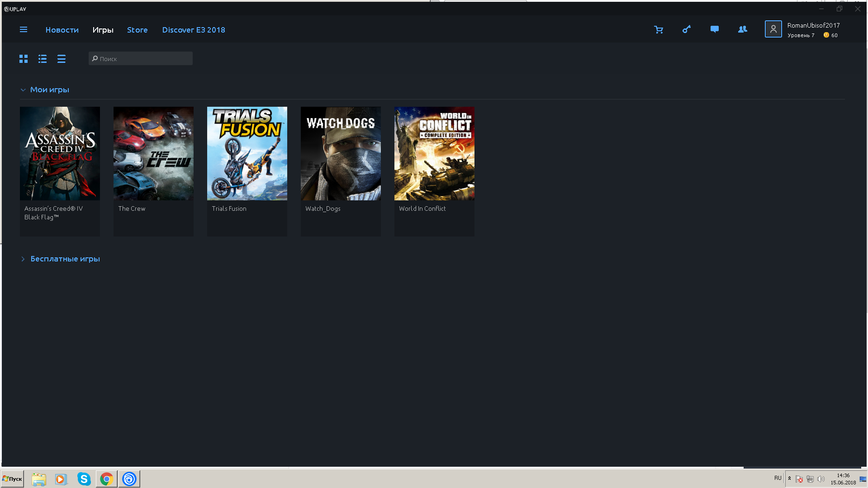The height and width of the screenshot is (488, 868).
Task: Show hidden tray icons arrow
Action: point(789,479)
